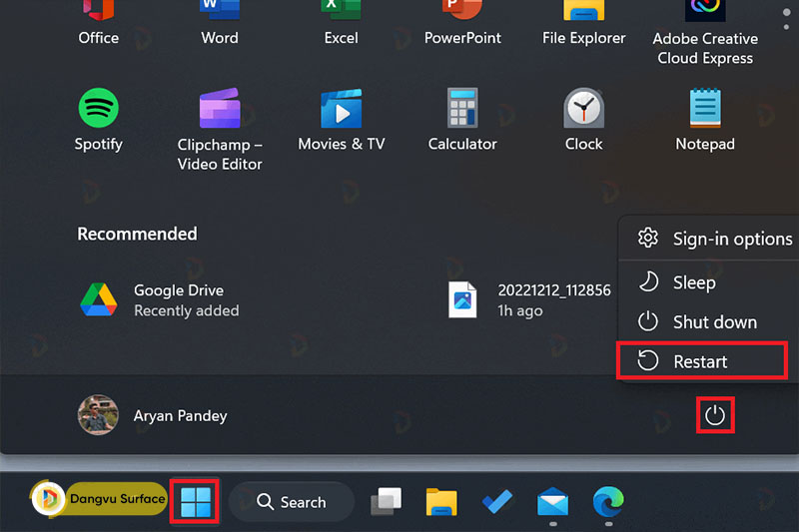
Task: Click the taskbar Search box
Action: (x=292, y=502)
